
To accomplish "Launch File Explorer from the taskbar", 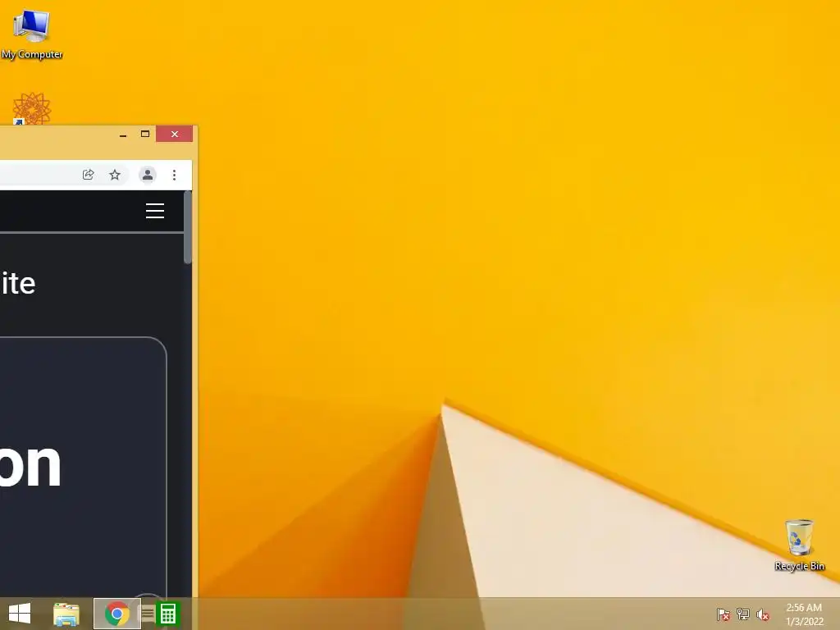I will coord(66,614).
